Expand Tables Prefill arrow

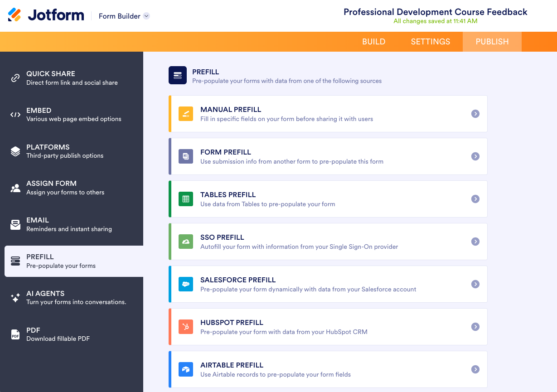(475, 199)
